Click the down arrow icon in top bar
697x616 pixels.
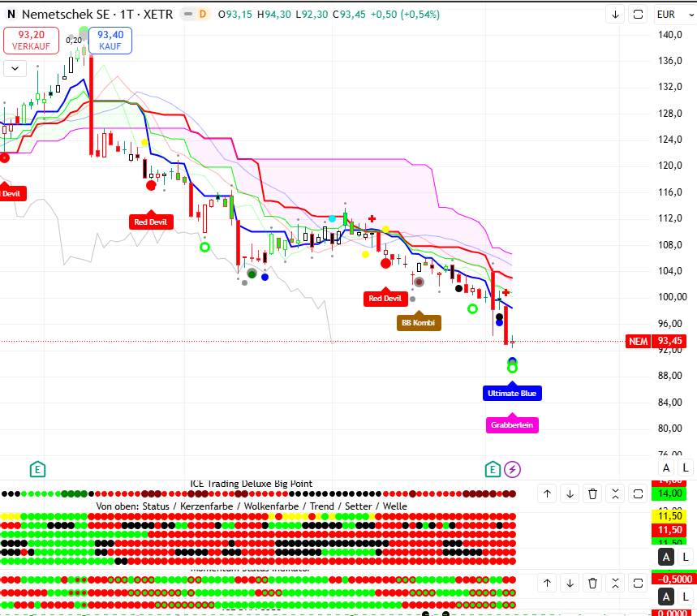coord(615,14)
